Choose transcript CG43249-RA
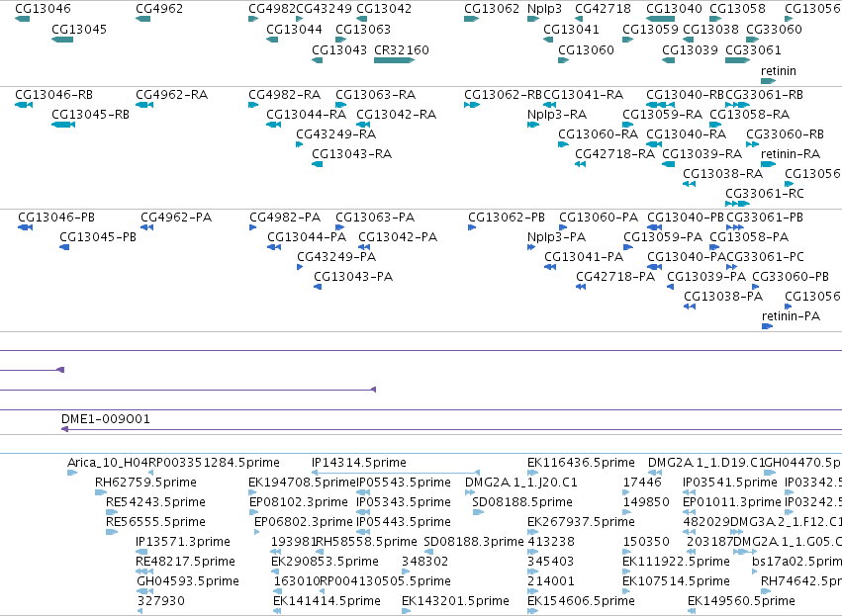The image size is (842, 616). (x=336, y=134)
